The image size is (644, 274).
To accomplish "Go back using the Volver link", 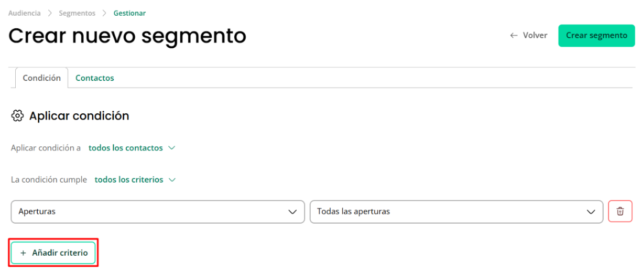I will pos(529,36).
